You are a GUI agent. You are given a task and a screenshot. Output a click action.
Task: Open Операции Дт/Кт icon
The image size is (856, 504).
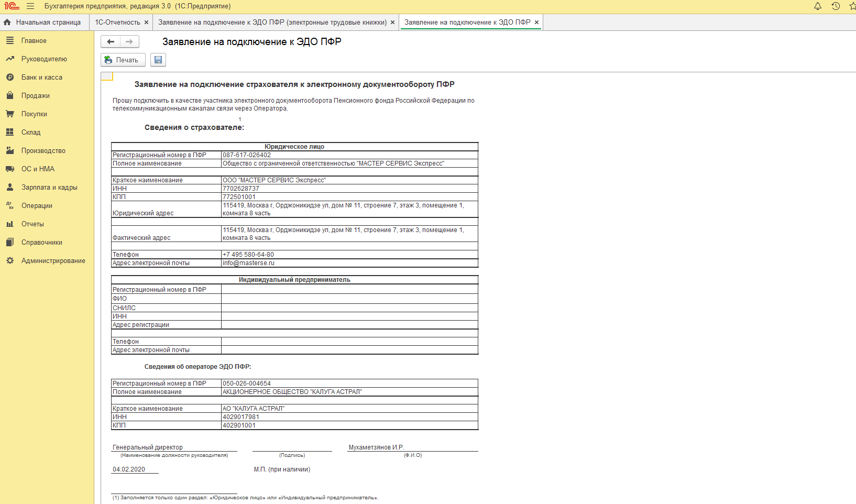pos(10,205)
